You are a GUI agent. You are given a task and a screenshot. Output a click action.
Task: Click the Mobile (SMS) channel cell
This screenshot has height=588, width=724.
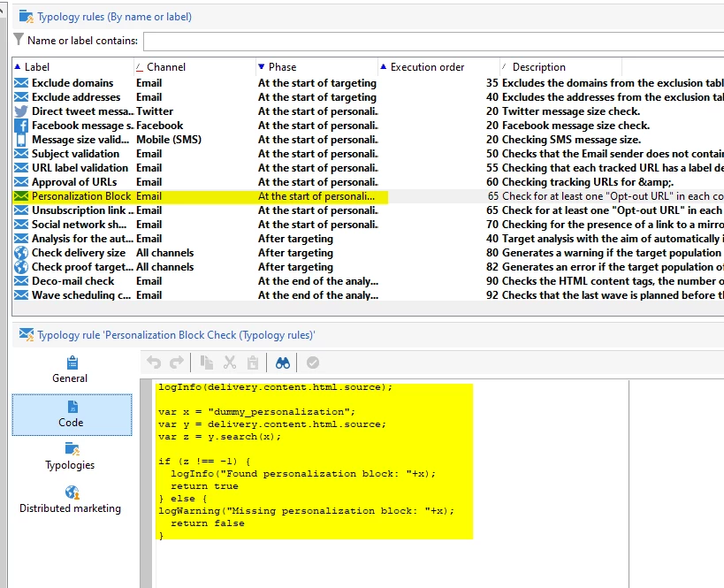point(169,140)
